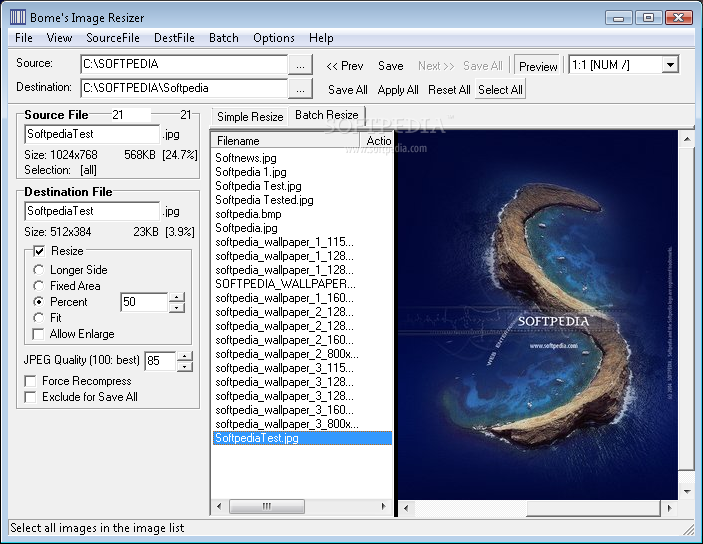The image size is (703, 544).
Task: Click the preview left scroll arrow
Action: click(x=406, y=508)
